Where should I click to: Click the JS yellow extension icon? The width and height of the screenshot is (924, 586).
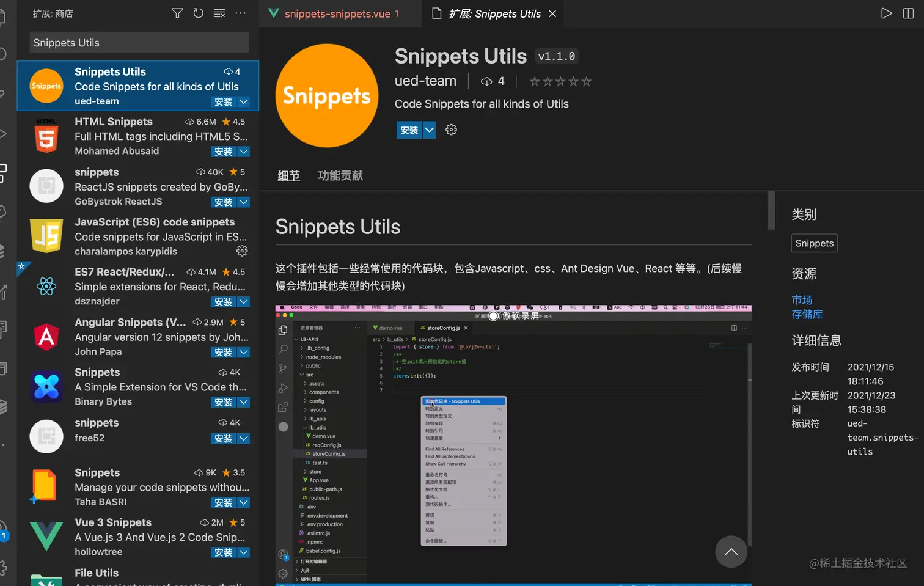[46, 236]
